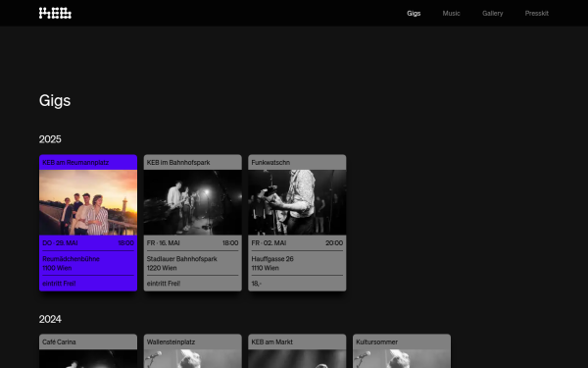Open the Music navigation item

(451, 13)
